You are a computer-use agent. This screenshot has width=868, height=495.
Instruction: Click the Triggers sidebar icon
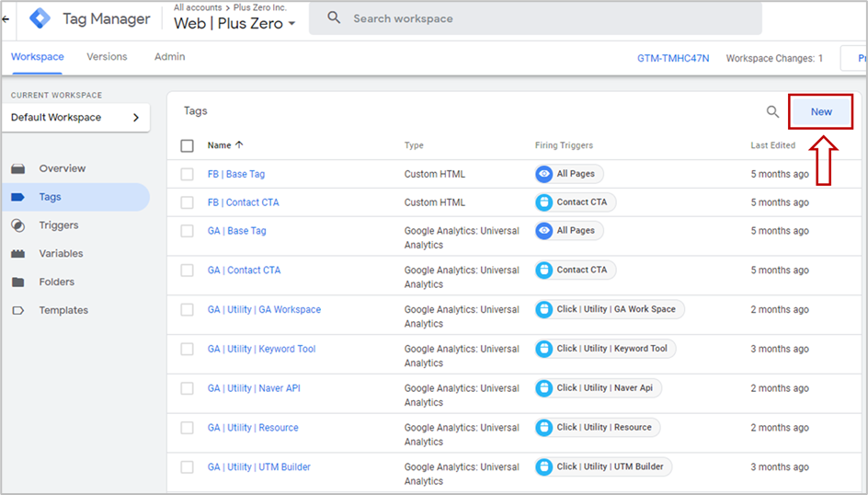click(18, 225)
